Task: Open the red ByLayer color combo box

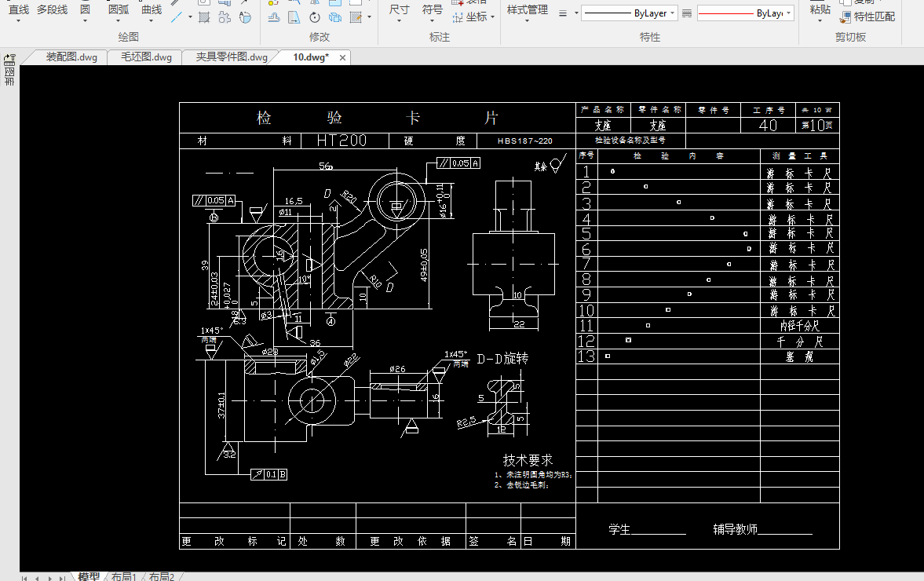Action: coord(746,13)
